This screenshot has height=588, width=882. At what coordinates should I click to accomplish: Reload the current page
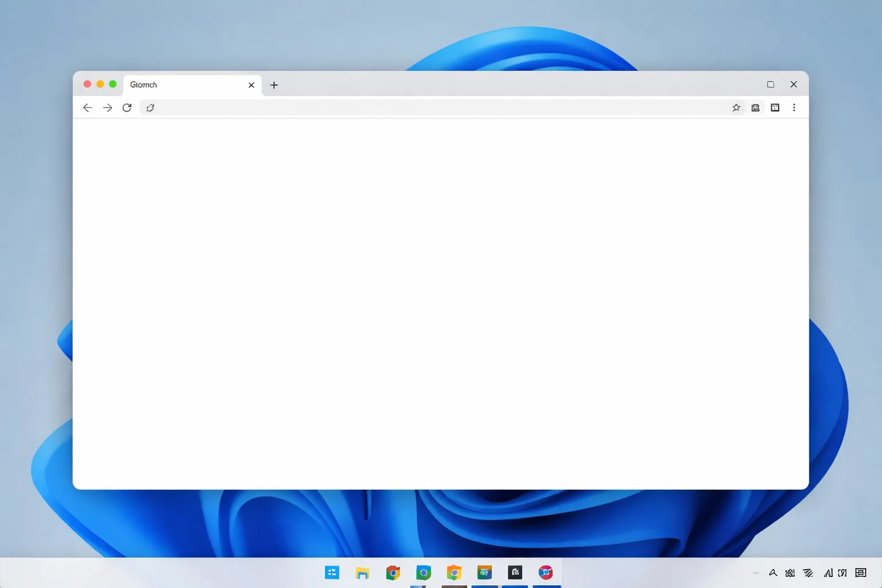point(127,108)
